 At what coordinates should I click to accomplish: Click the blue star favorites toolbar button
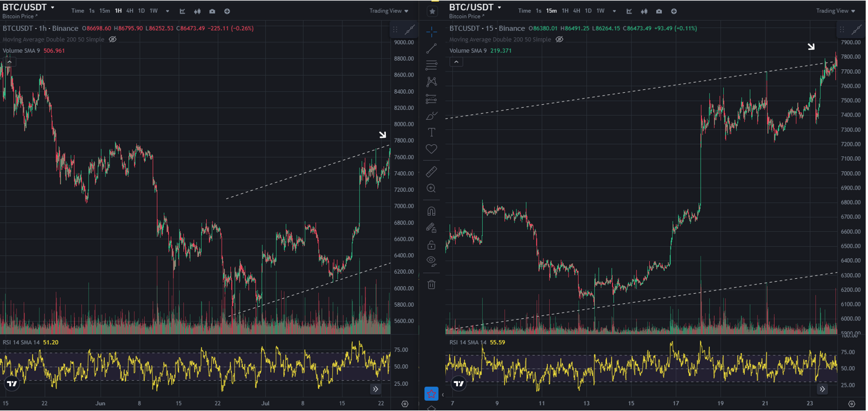432,394
